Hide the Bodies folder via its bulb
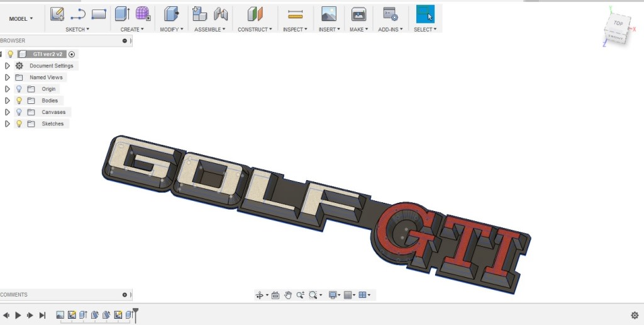 point(18,100)
